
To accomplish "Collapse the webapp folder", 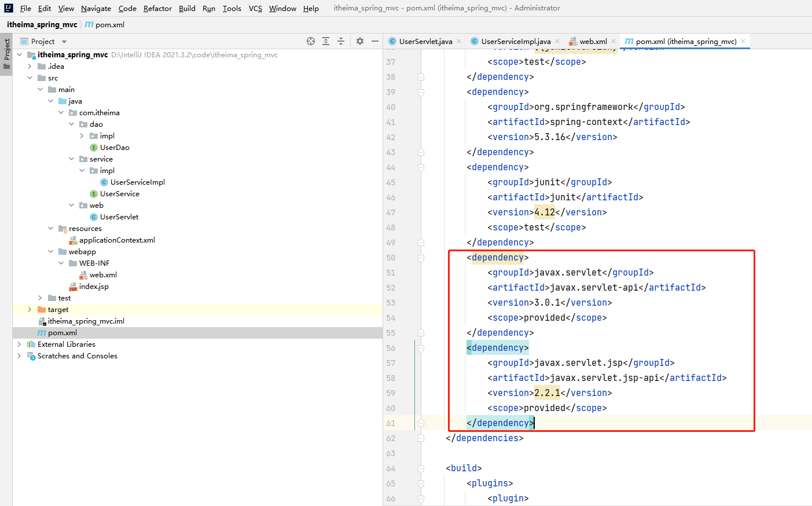I will click(51, 252).
